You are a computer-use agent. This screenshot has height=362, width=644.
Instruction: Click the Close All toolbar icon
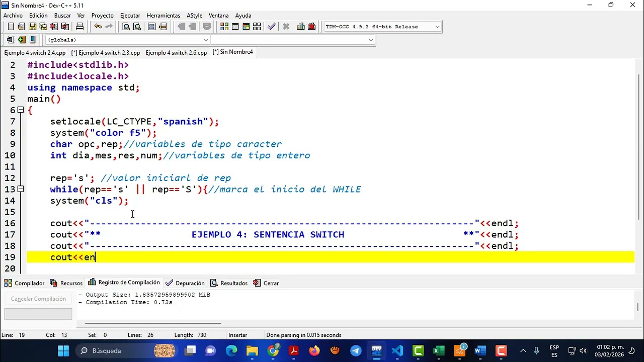point(65,27)
